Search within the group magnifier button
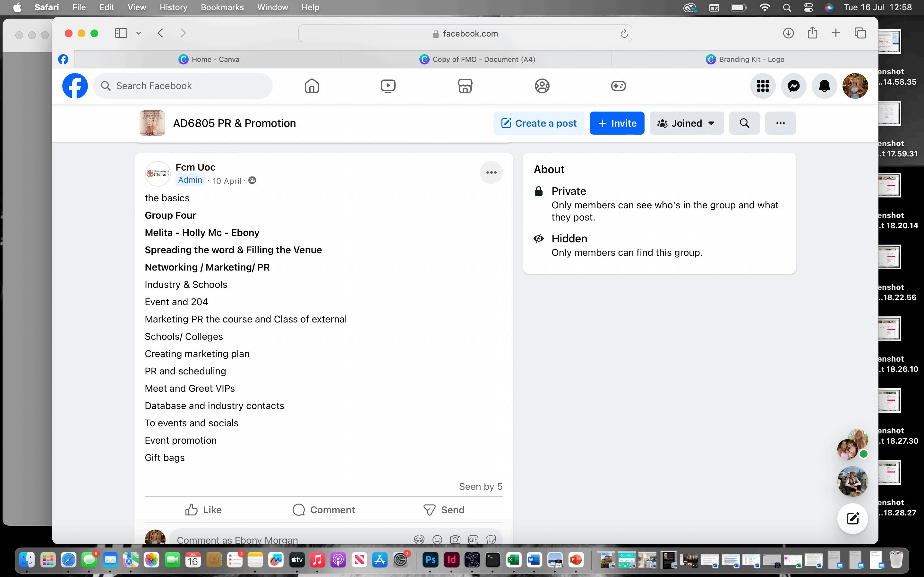Image resolution: width=924 pixels, height=577 pixels. tap(744, 123)
